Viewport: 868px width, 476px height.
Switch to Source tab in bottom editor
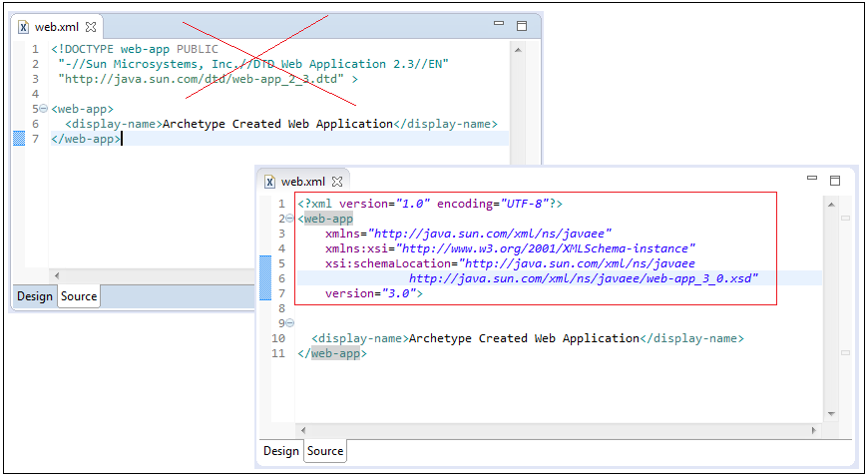click(325, 451)
